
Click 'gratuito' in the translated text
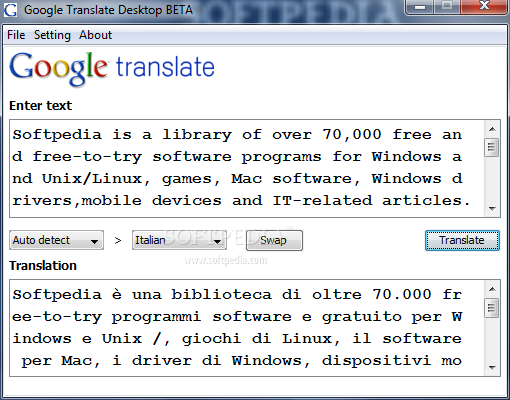(x=362, y=317)
